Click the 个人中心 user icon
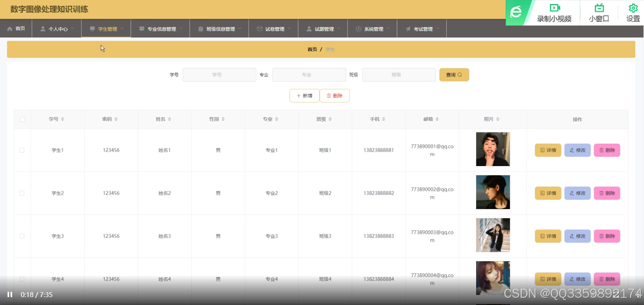Image resolution: width=644 pixels, height=305 pixels. (43, 29)
